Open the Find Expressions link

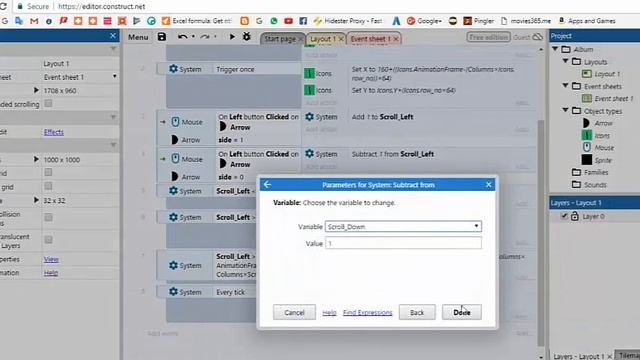click(367, 312)
